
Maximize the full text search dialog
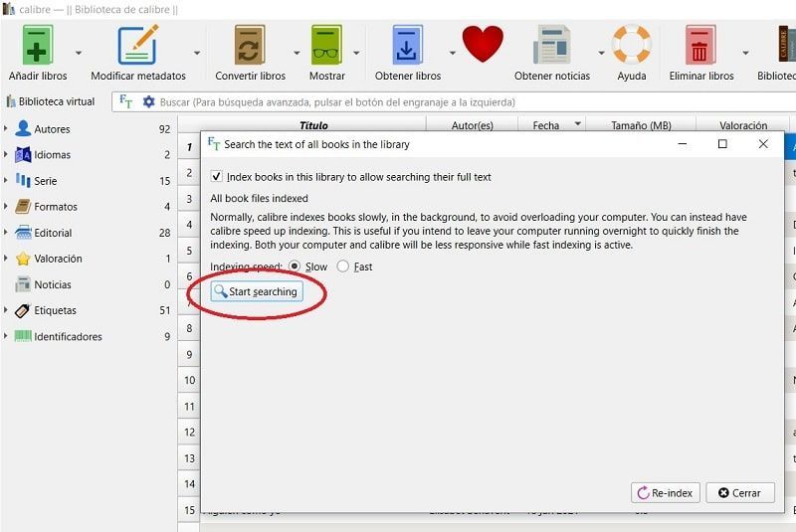(x=722, y=144)
